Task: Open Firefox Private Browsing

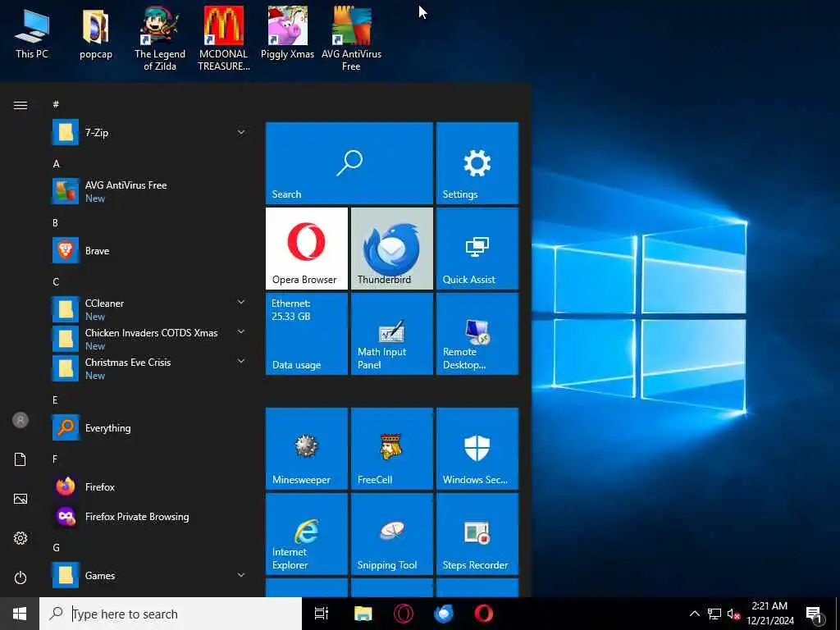Action: pyautogui.click(x=150, y=517)
